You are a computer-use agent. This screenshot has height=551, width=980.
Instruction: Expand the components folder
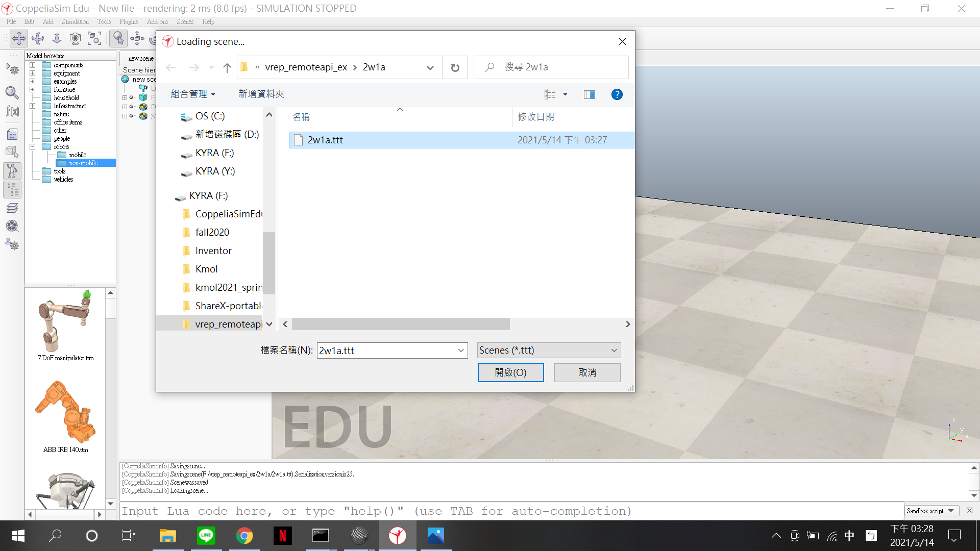[32, 65]
